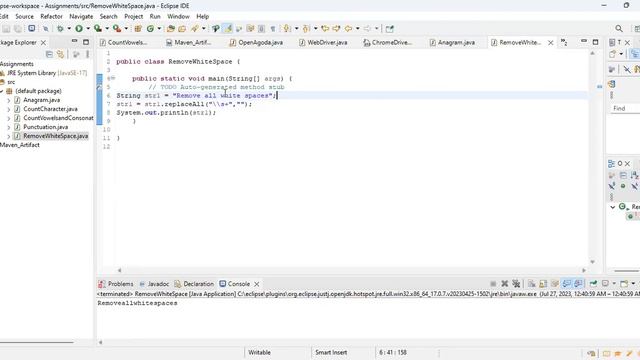Click Remove All Terminated Launches icon

[516, 284]
